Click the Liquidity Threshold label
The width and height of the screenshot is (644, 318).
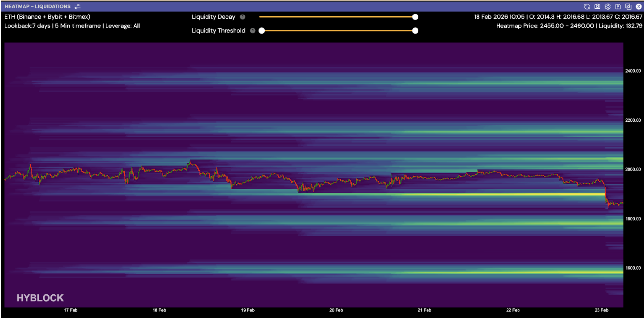(218, 31)
